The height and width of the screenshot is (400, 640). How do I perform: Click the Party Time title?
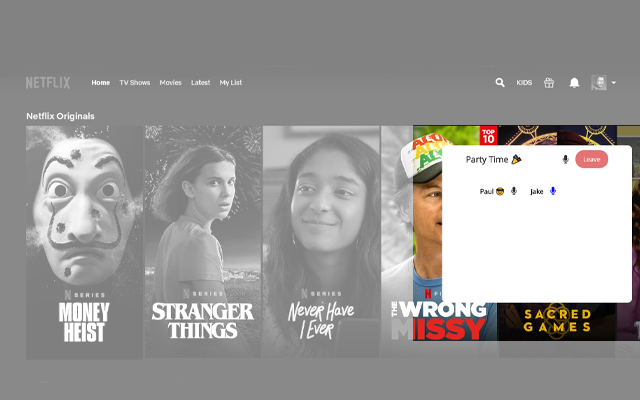point(493,160)
